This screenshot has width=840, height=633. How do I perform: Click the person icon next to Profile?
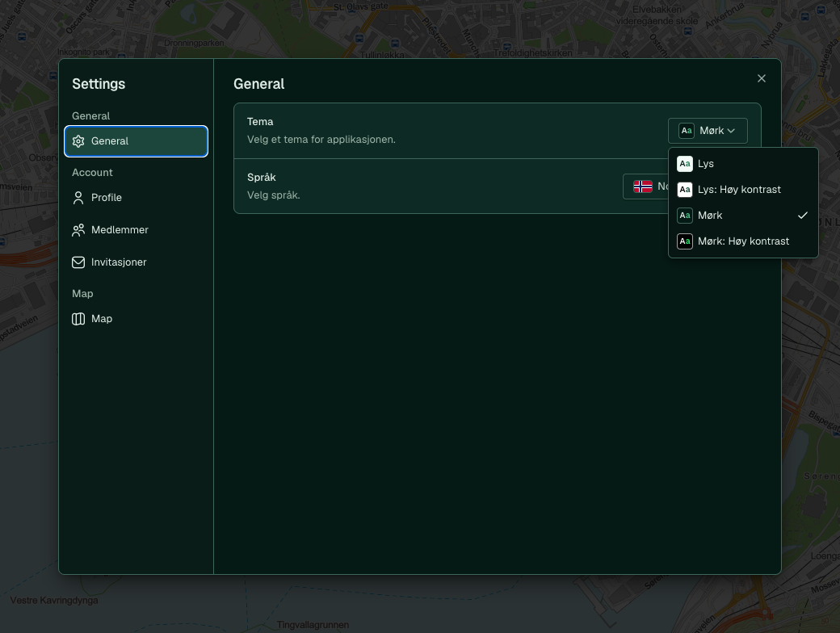[x=78, y=198]
